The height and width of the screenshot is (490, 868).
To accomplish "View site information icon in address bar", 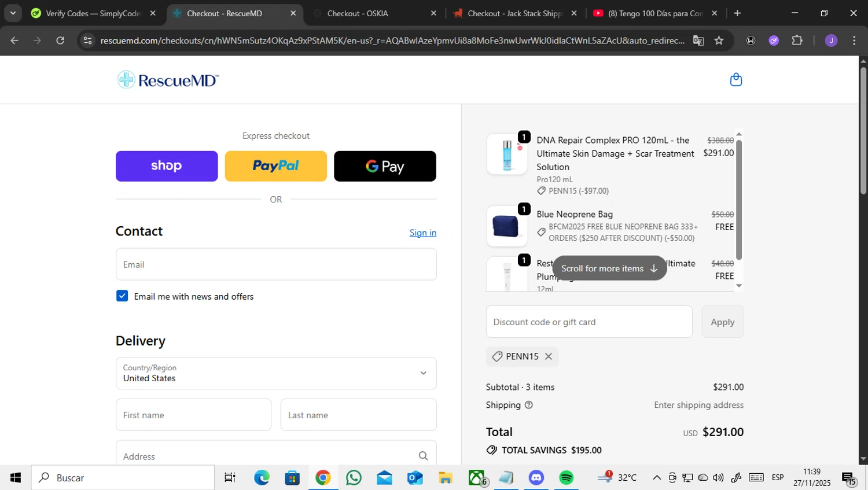I will (x=87, y=40).
